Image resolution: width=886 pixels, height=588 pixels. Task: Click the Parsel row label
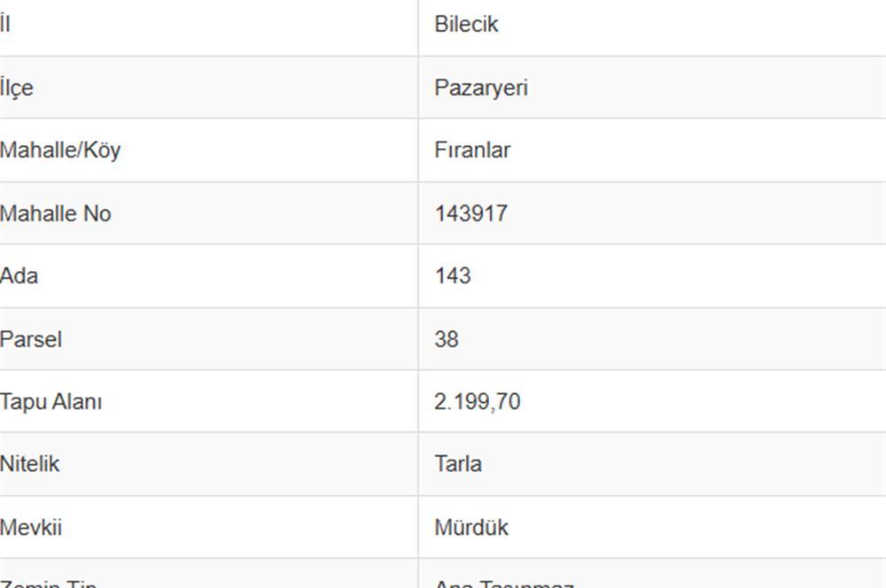tap(31, 339)
